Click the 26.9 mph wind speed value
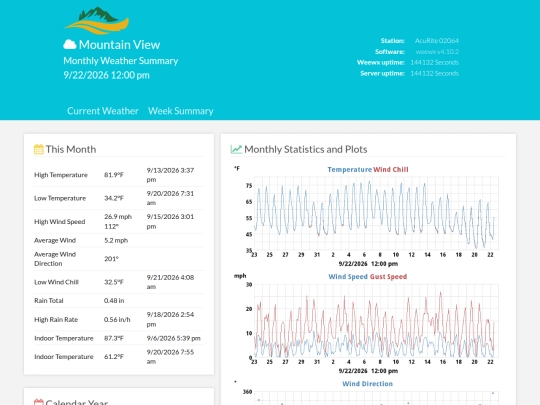540x405 pixels. click(x=118, y=217)
